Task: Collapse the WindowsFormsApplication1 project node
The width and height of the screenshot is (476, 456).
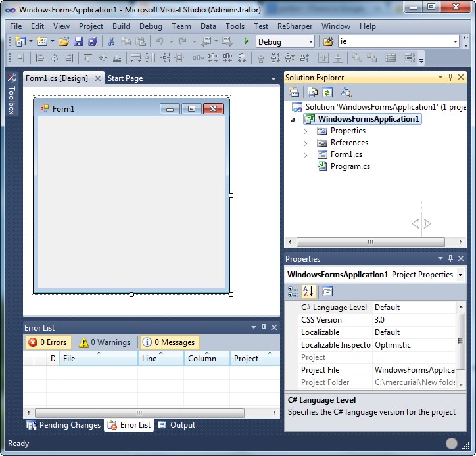Action: point(293,120)
